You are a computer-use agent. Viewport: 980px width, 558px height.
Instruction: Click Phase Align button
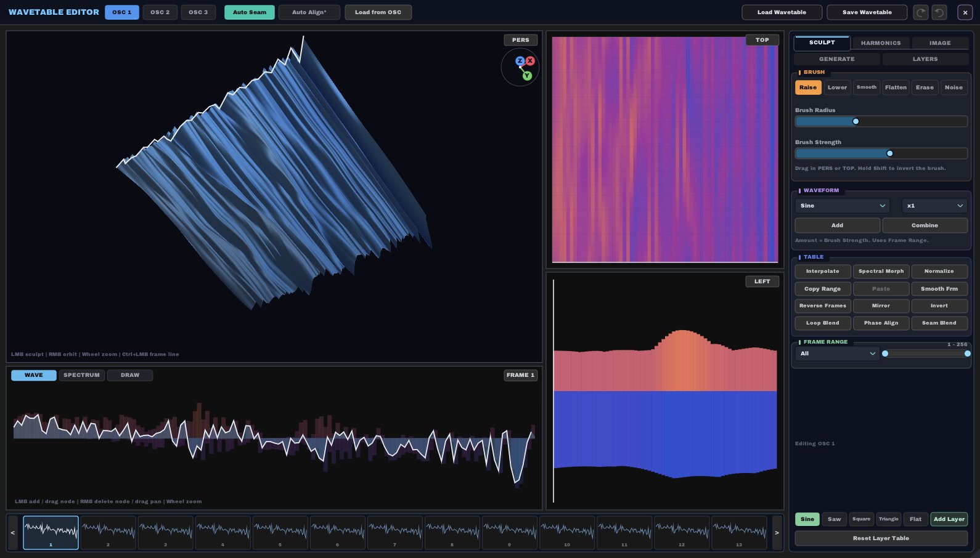881,323
